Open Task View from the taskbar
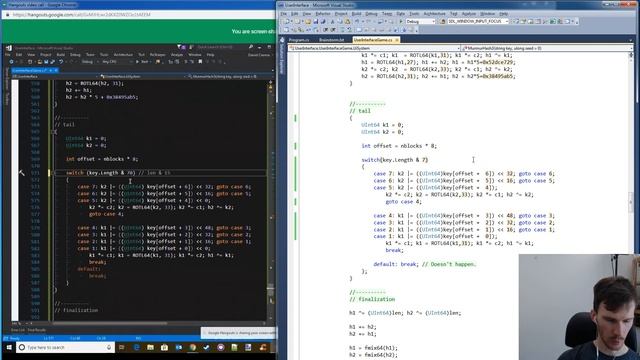This screenshot has height=360, width=640. pos(122,347)
